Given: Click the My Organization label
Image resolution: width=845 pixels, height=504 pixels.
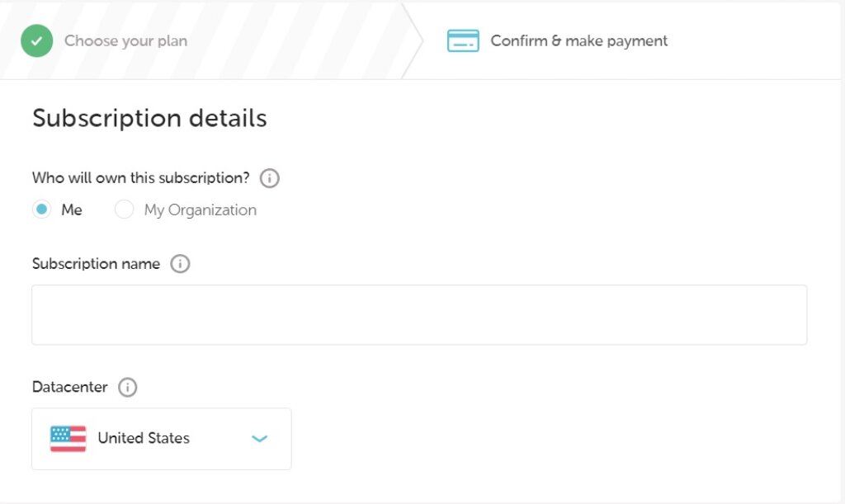Looking at the screenshot, I should pos(200,210).
